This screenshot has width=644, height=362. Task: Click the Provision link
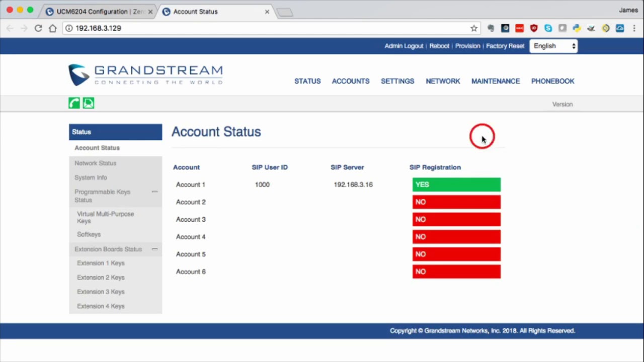(x=468, y=46)
